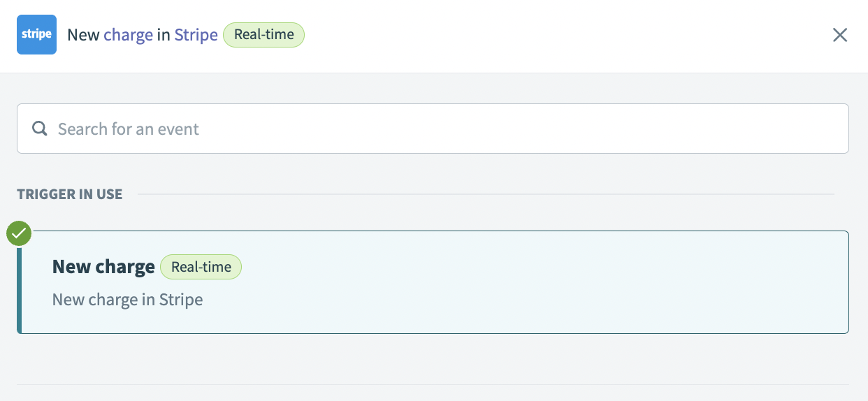Viewport: 868px width, 401px height.
Task: Click empty right side of New charge card
Action: point(629,283)
